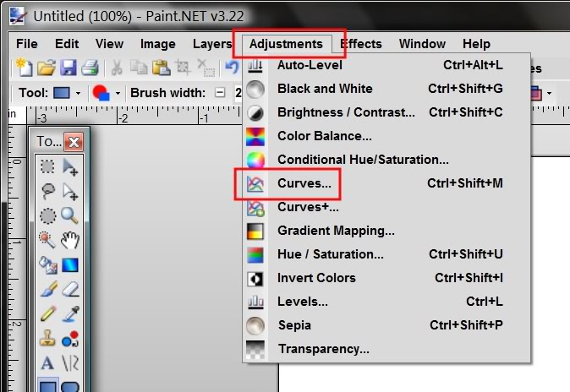Click the Crop to Selection icon
Viewport: 570px width, 392px height.
tap(183, 68)
